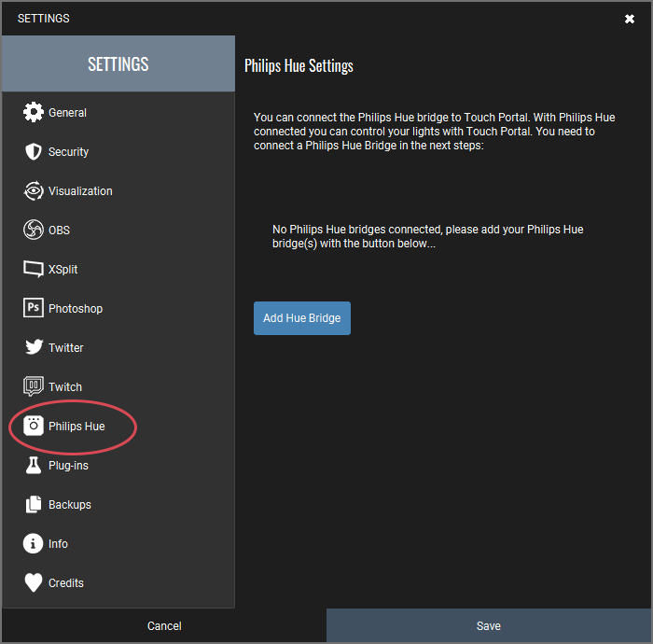Select the Philips Hue bridge icon
Image resolution: width=653 pixels, height=644 pixels.
point(34,427)
